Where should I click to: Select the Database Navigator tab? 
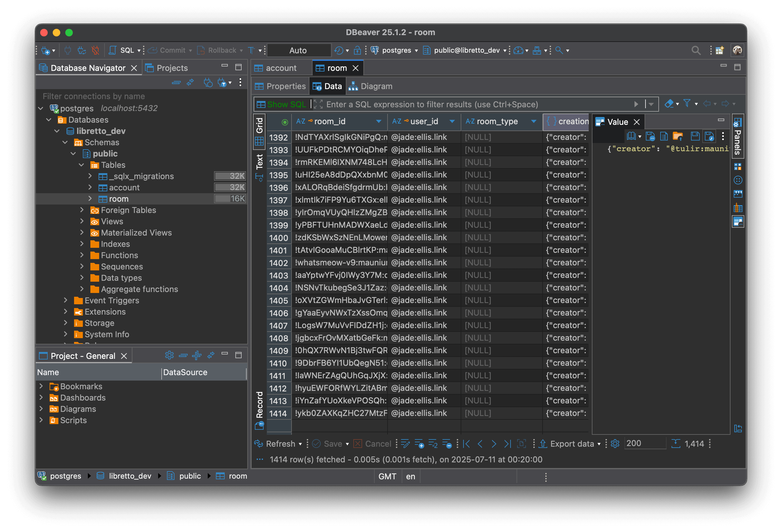(88, 68)
